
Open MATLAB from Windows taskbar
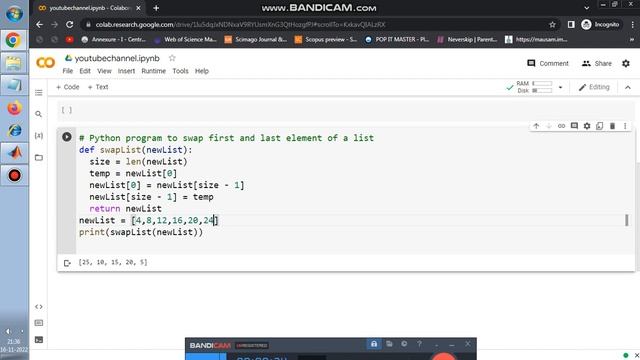click(x=15, y=153)
